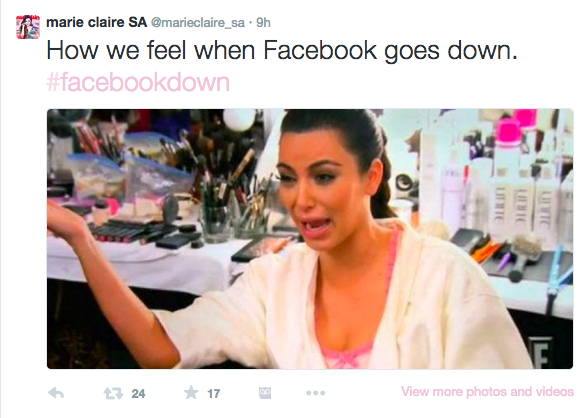Click the tweet text about Facebook going down
The width and height of the screenshot is (587, 418).
282,50
